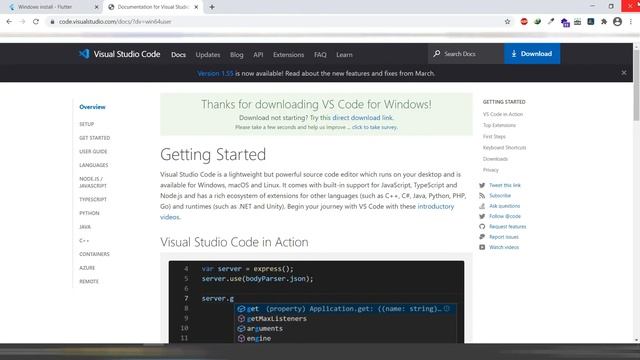Image resolution: width=640 pixels, height=360 pixels.
Task: Click the icon beside Ask questions
Action: click(482, 206)
